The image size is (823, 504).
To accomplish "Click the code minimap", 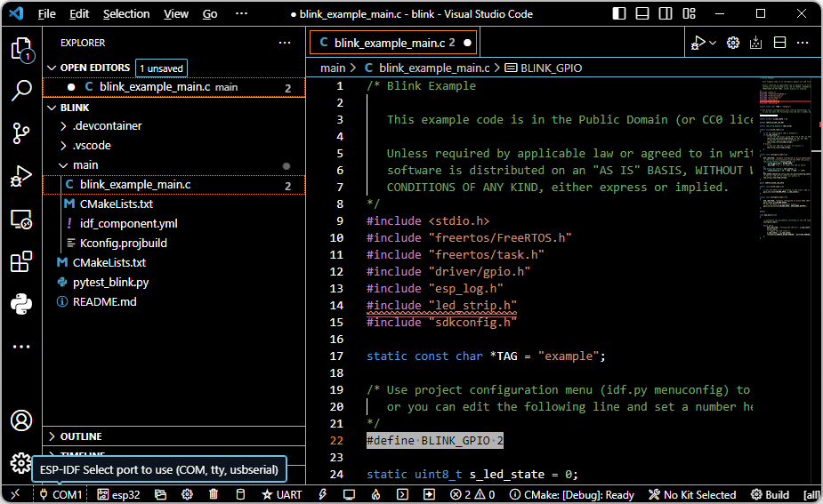I will pos(786,157).
